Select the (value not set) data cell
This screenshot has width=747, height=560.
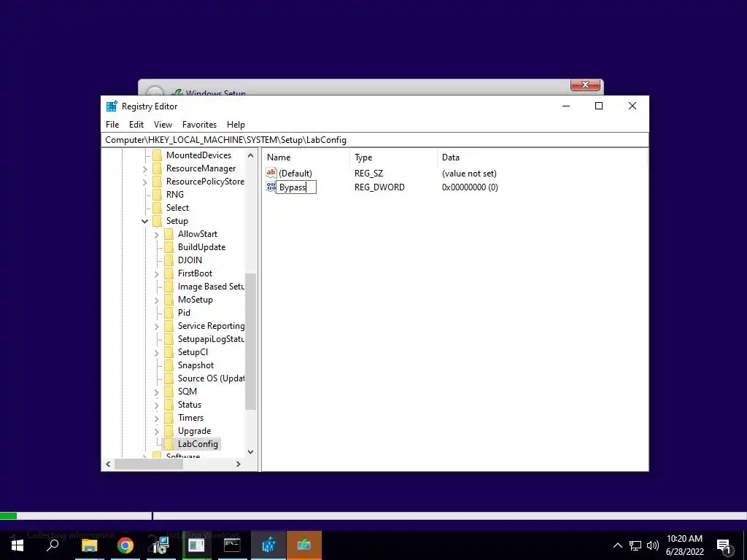point(469,174)
